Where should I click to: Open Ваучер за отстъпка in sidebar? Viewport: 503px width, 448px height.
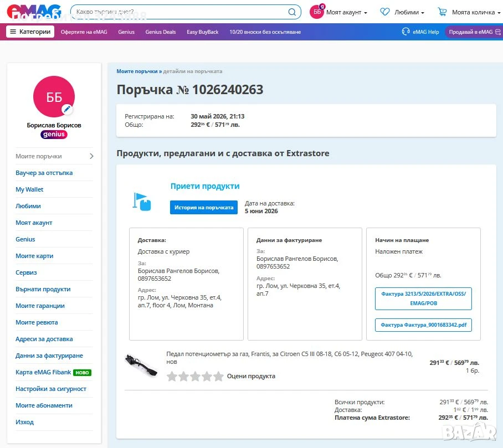click(44, 173)
